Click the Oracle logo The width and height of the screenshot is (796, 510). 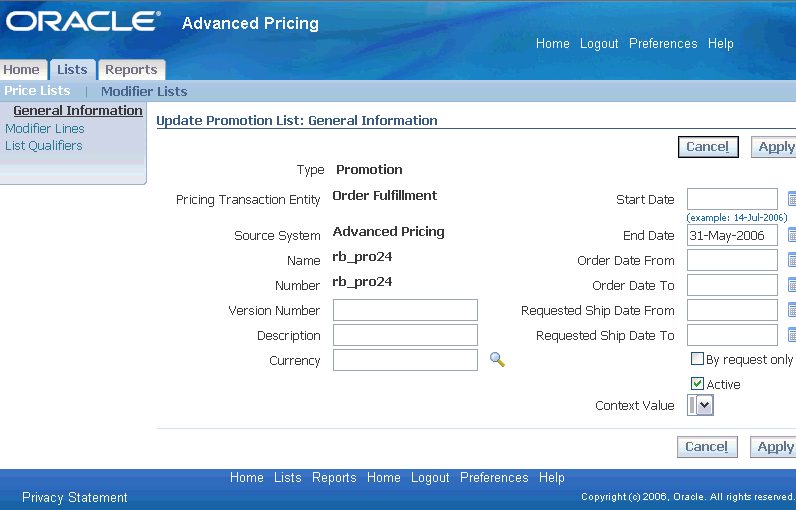[83, 21]
